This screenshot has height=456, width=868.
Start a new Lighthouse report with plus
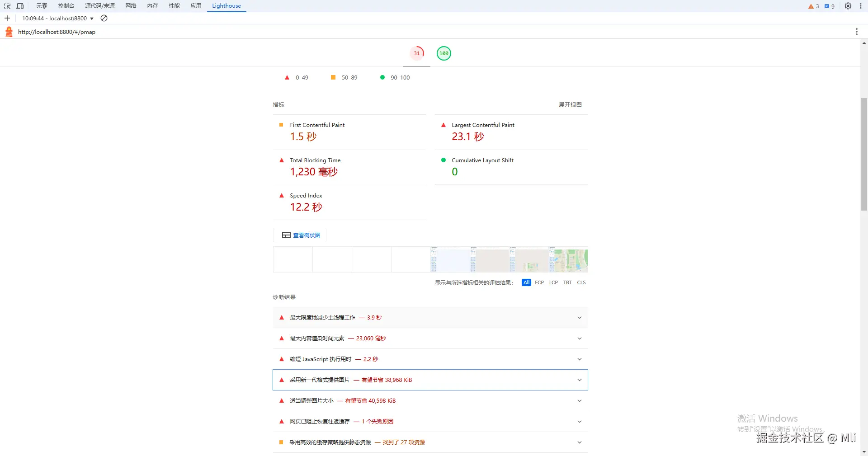[7, 18]
